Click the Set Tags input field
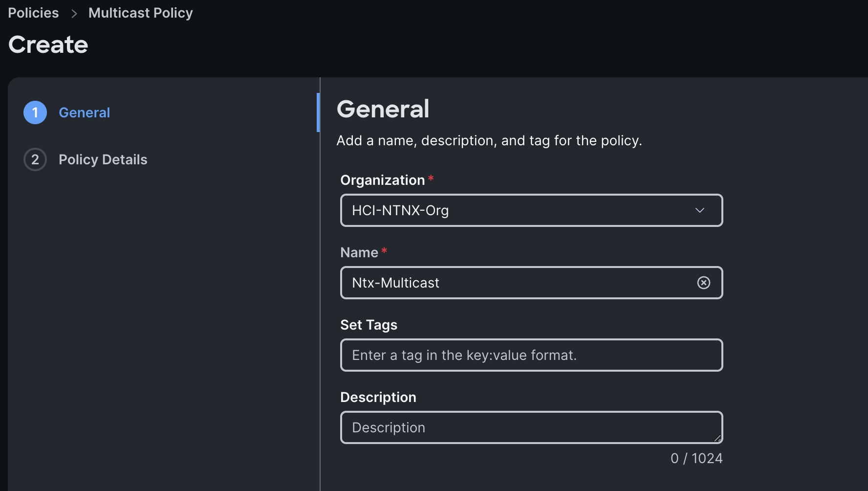The height and width of the screenshot is (491, 868). pyautogui.click(x=531, y=355)
